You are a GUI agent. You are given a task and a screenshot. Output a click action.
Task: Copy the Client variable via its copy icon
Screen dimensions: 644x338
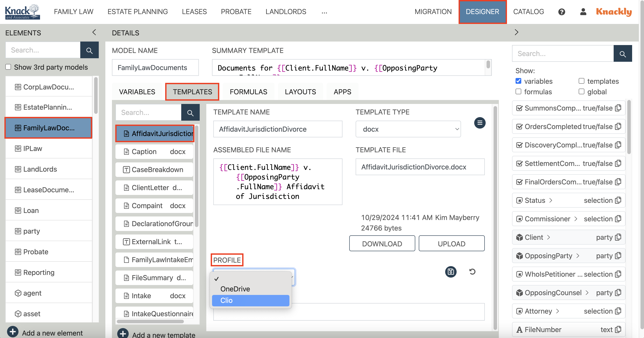click(x=618, y=237)
